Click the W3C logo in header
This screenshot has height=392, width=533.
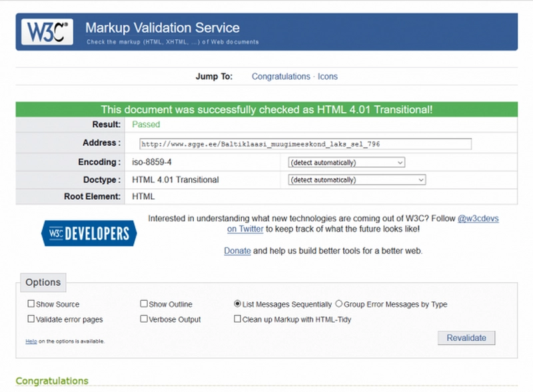(x=47, y=31)
